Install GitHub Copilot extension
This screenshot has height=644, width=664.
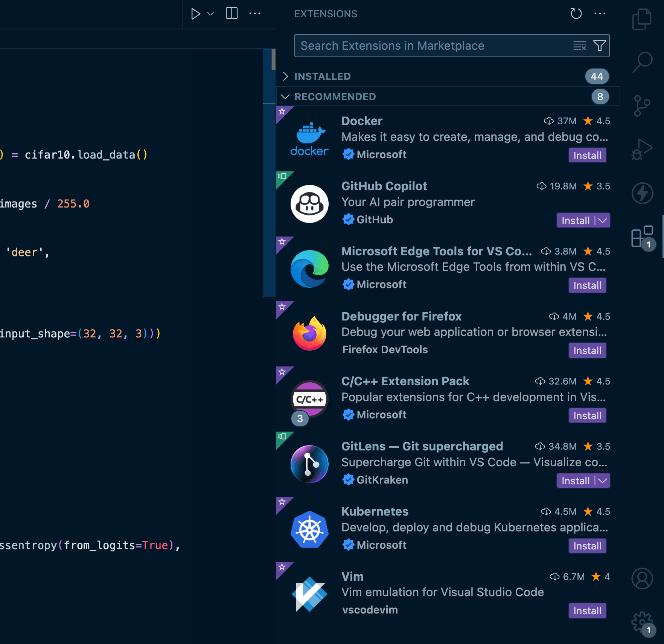[x=576, y=220]
